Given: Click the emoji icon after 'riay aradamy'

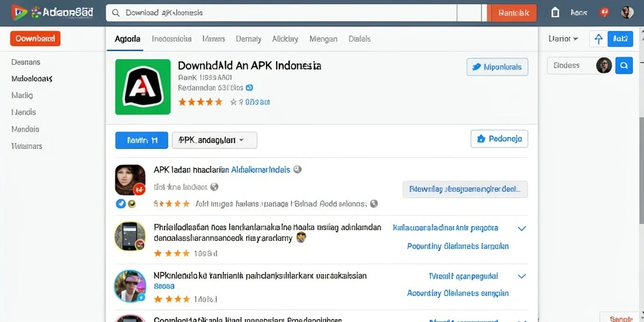Looking at the screenshot, I should point(301,237).
